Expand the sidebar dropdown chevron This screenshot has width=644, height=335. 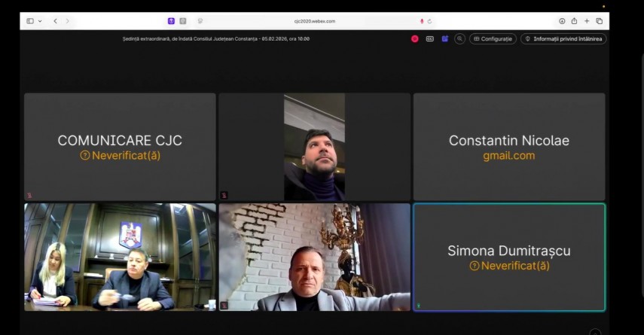click(40, 21)
